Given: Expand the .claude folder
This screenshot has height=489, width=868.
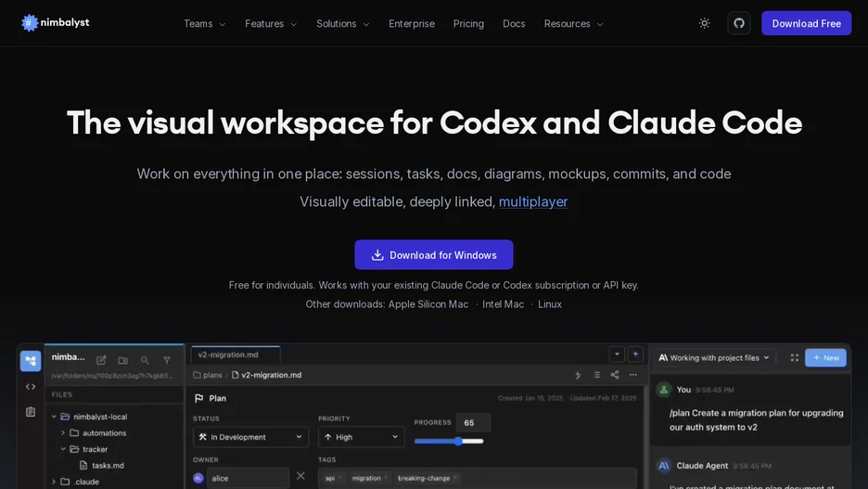Looking at the screenshot, I should pyautogui.click(x=75, y=482).
